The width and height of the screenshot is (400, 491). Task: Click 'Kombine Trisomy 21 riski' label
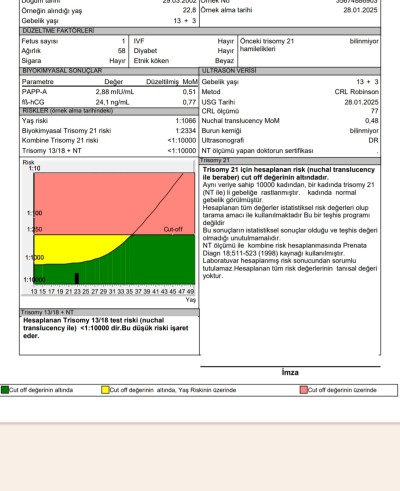pyautogui.click(x=60, y=141)
